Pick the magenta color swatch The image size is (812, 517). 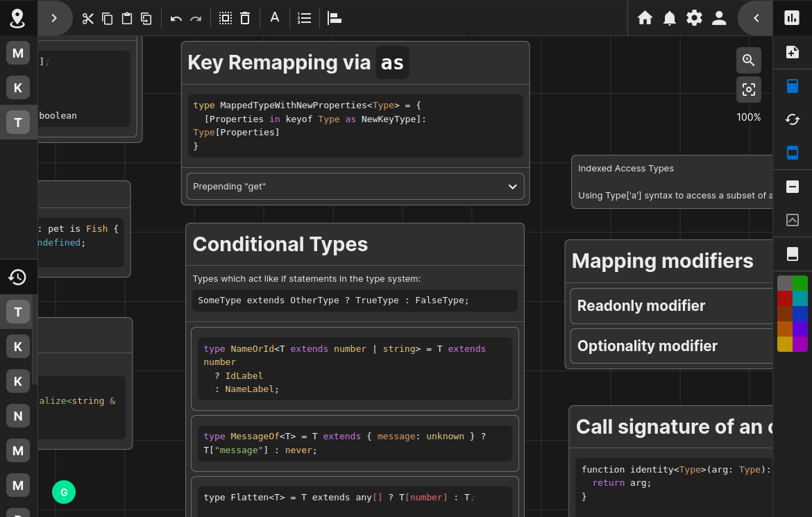coord(800,344)
